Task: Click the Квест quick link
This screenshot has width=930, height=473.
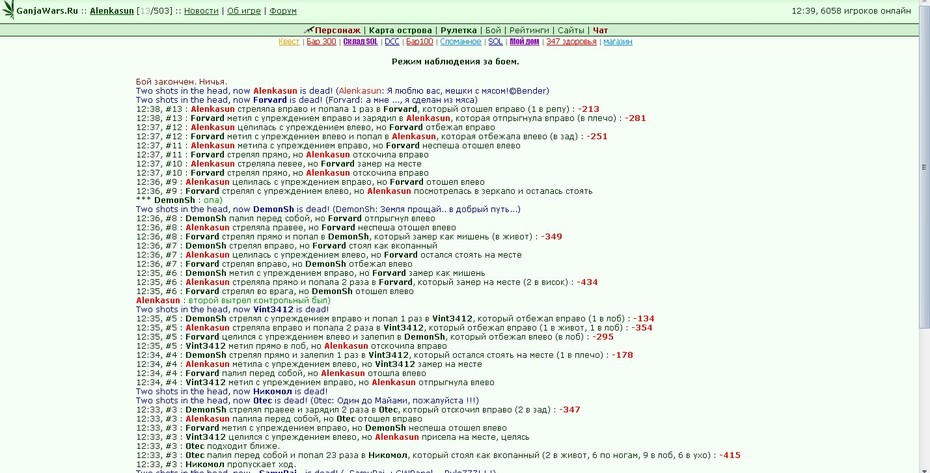Action: (289, 42)
